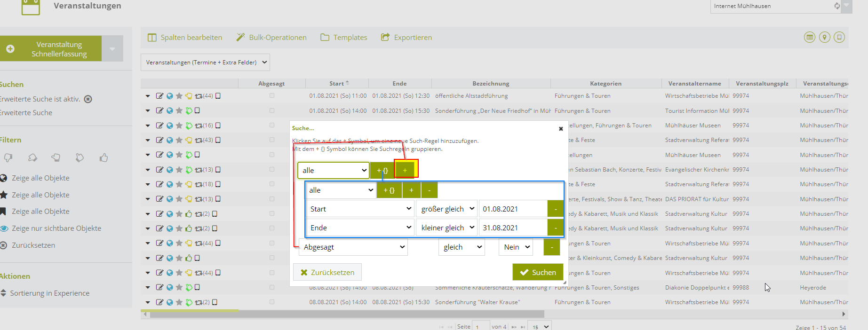Viewport: 868px width, 330px height.
Task: Toggle the eye icon for showing only visible objects
Action: coord(4,228)
